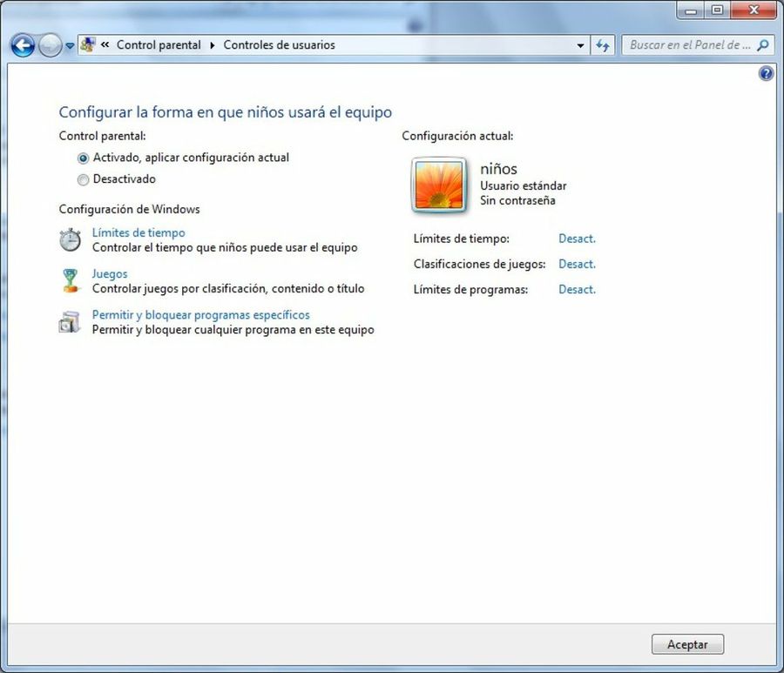Click 'Controles de usuarios' breadcrumb item
This screenshot has height=673, width=784.
(x=279, y=45)
